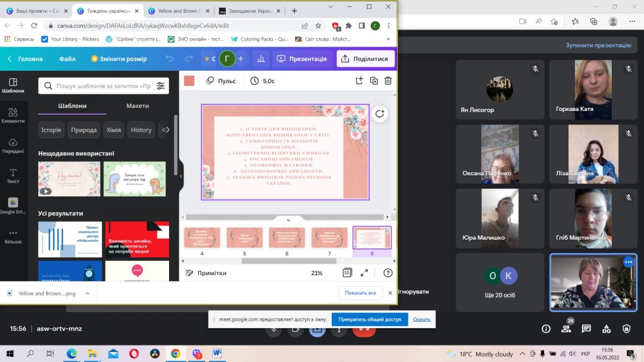Screen dimensions: 644x362
Task: Delete the current page with trash icon
Action: tap(388, 81)
